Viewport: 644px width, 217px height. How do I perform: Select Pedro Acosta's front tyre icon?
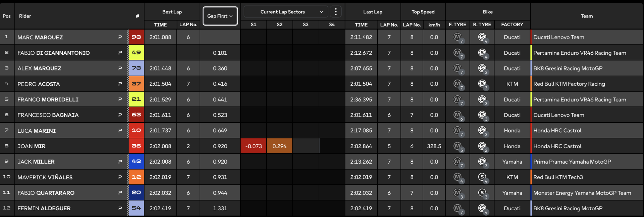coord(458,84)
